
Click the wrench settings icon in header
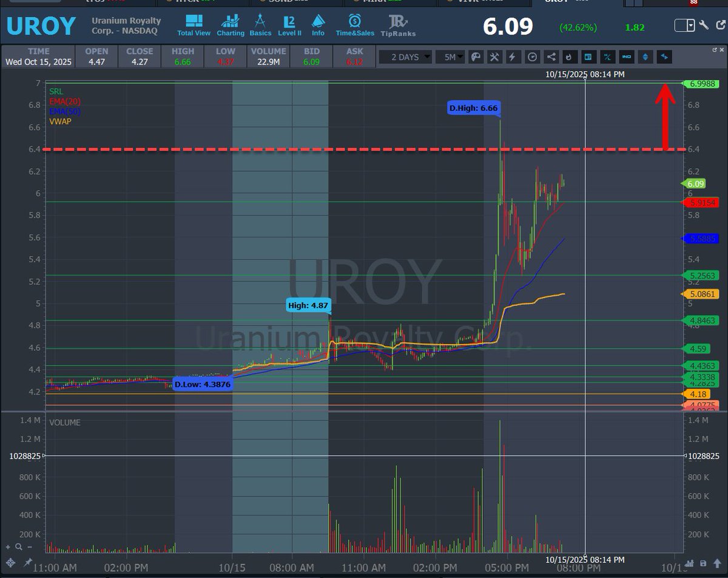(x=704, y=25)
